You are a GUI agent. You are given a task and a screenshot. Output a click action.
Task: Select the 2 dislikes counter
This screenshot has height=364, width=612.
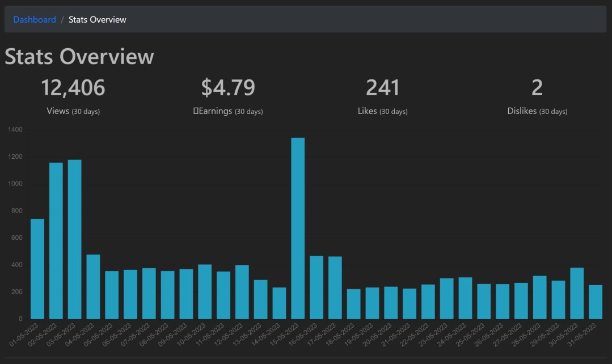(x=537, y=87)
